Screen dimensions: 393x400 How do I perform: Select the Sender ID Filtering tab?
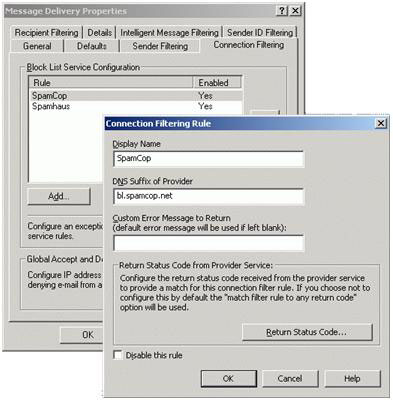pos(260,33)
